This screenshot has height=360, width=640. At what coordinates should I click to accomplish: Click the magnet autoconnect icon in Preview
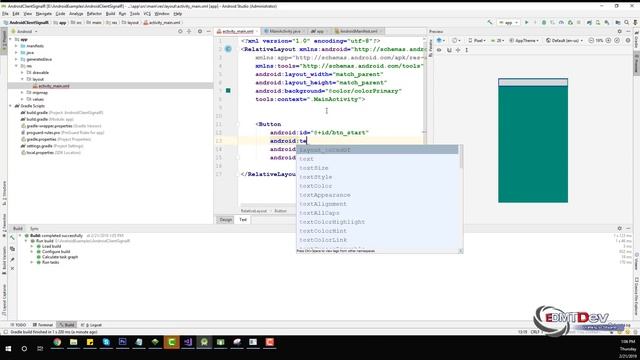click(x=449, y=50)
